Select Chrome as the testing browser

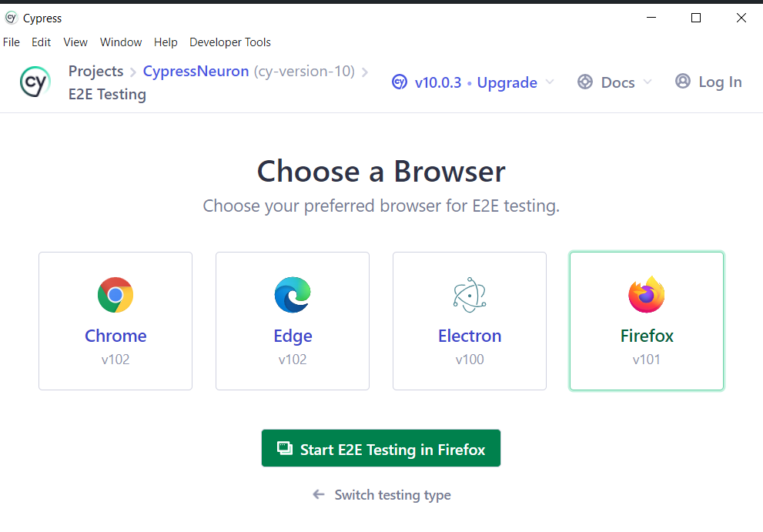click(115, 321)
